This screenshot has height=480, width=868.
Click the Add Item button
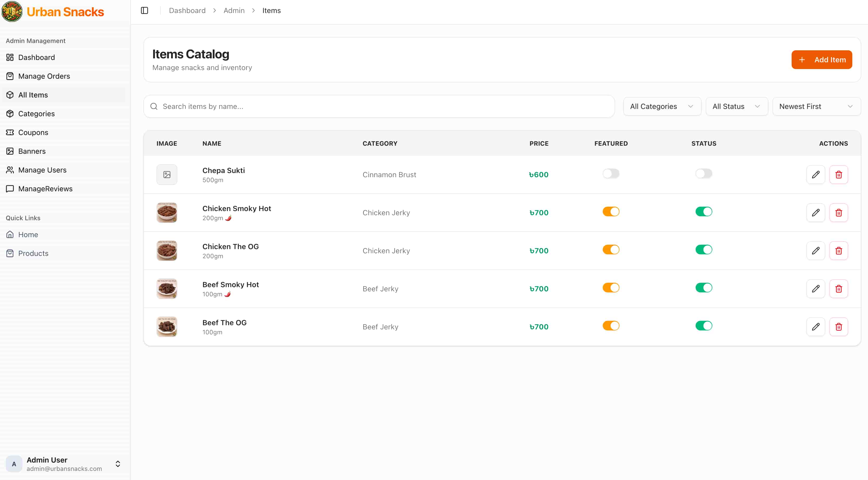[822, 60]
